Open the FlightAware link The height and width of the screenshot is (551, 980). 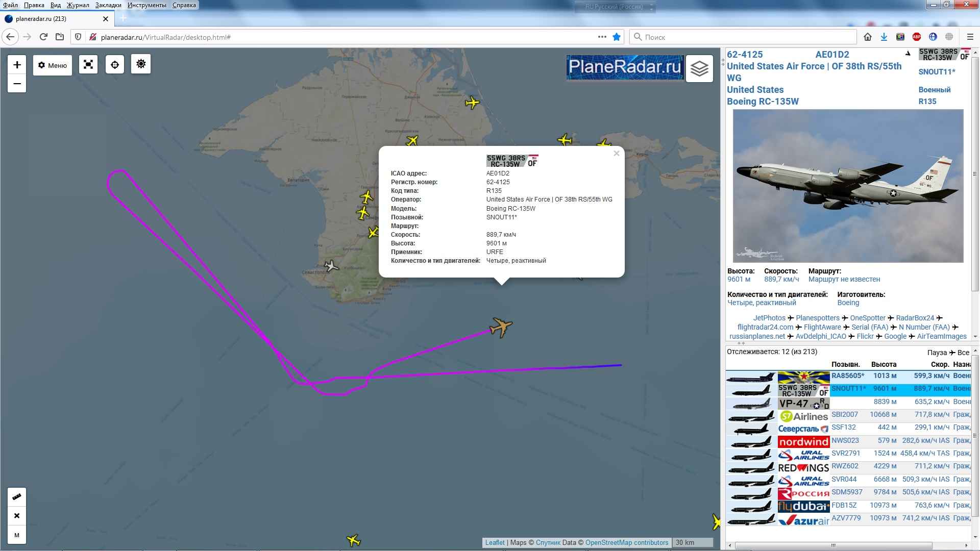click(822, 327)
